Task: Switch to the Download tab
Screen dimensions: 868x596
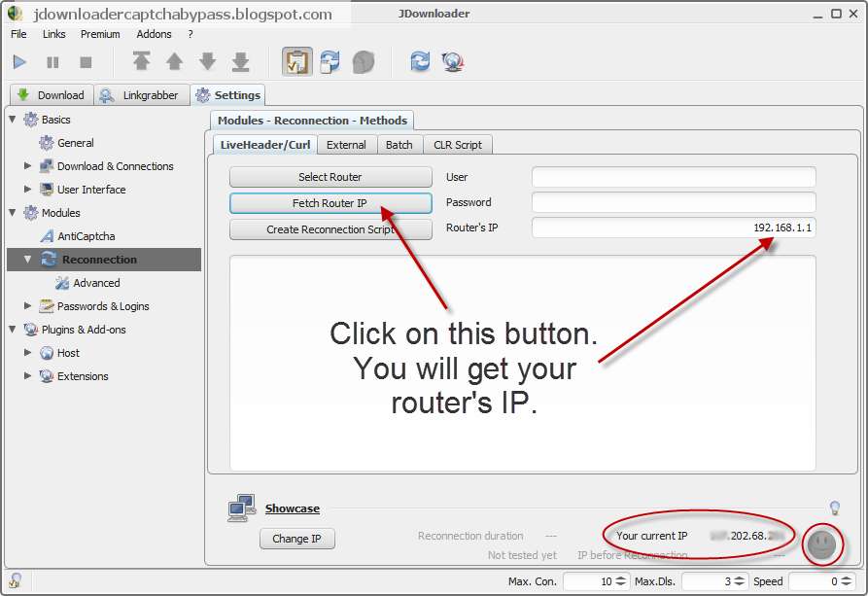Action: 52,95
